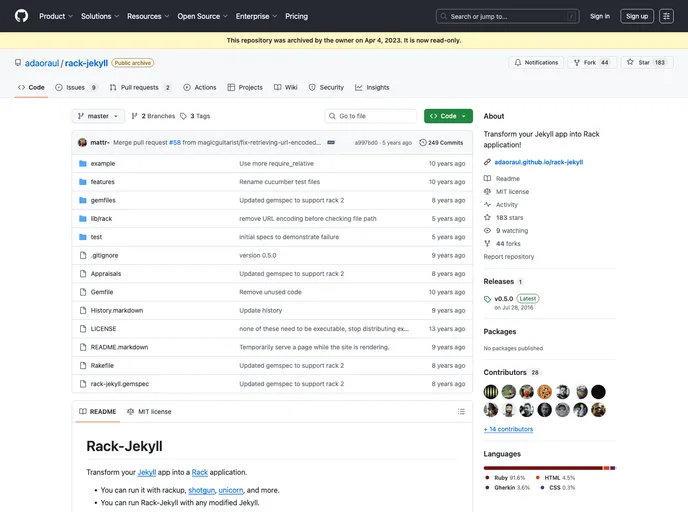Switch to the Security tab
The height and width of the screenshot is (512, 688).
pos(326,88)
